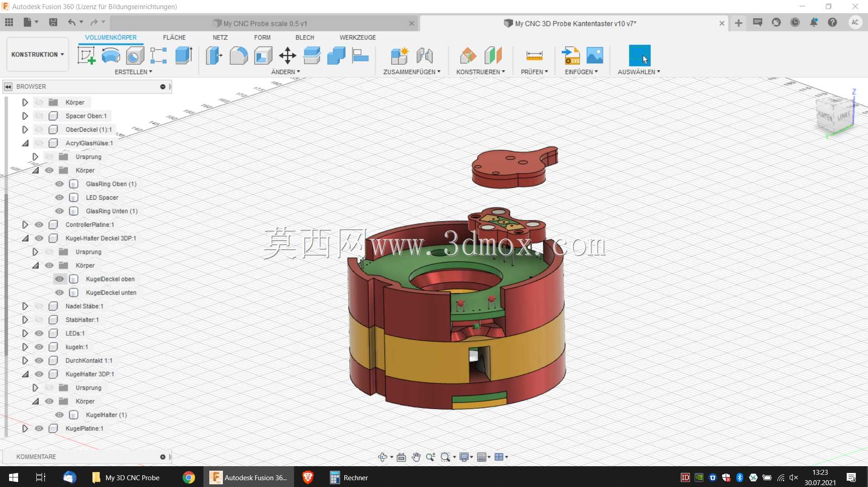Viewport: 868px width, 487px height.
Task: Click the Select tool icon
Action: 639,55
